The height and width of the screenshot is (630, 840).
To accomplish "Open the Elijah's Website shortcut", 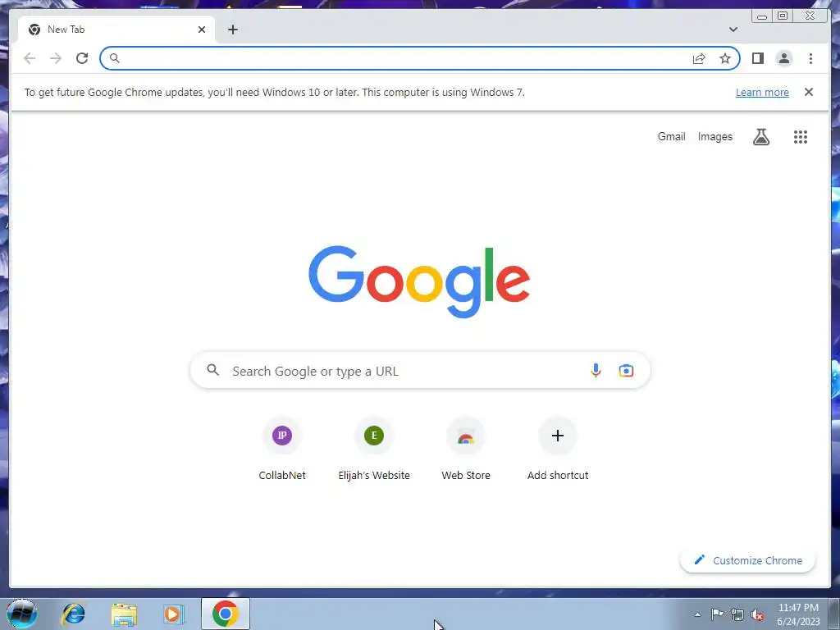I will tap(374, 450).
